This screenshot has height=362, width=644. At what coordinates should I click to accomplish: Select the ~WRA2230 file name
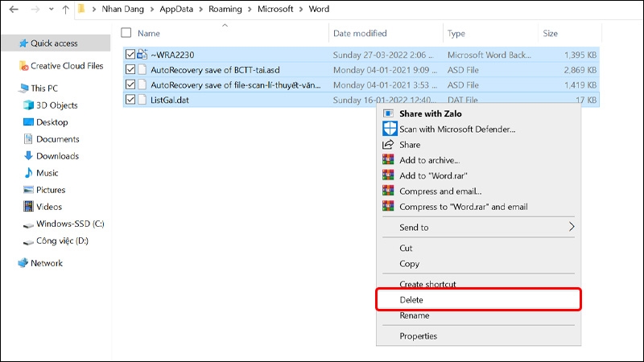click(172, 55)
